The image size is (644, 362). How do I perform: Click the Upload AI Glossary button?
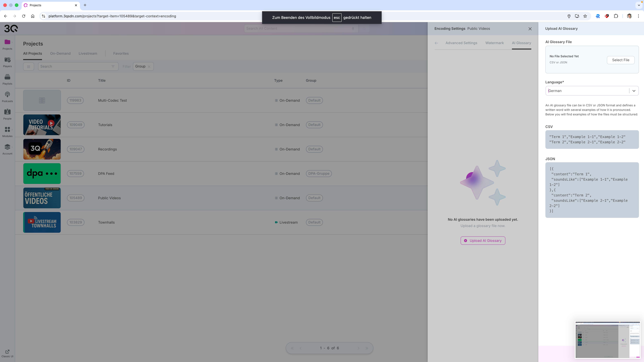point(482,241)
